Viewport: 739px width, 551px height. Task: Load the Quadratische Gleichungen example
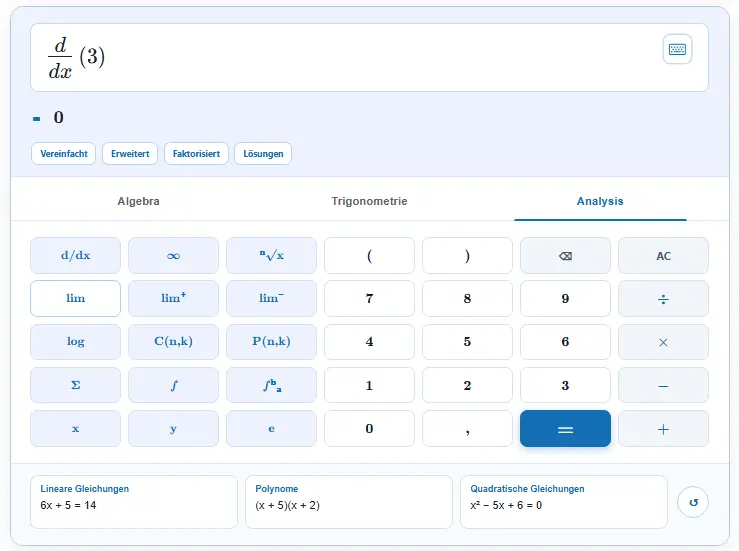click(564, 502)
